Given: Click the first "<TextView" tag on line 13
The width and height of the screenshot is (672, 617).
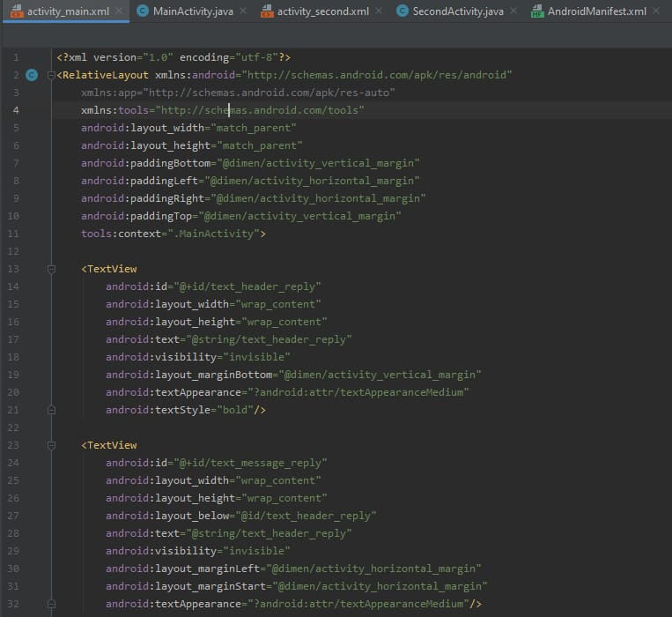Looking at the screenshot, I should [x=109, y=269].
